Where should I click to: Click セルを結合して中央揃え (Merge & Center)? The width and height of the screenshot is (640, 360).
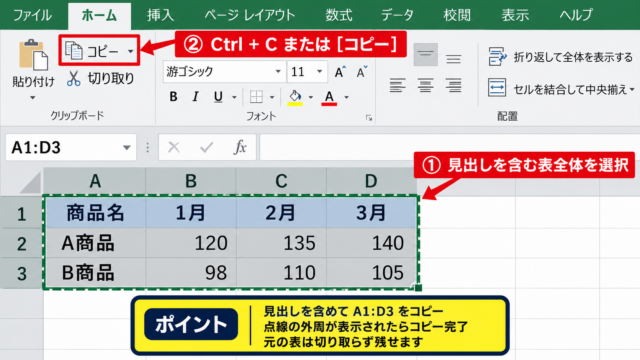pyautogui.click(x=558, y=89)
